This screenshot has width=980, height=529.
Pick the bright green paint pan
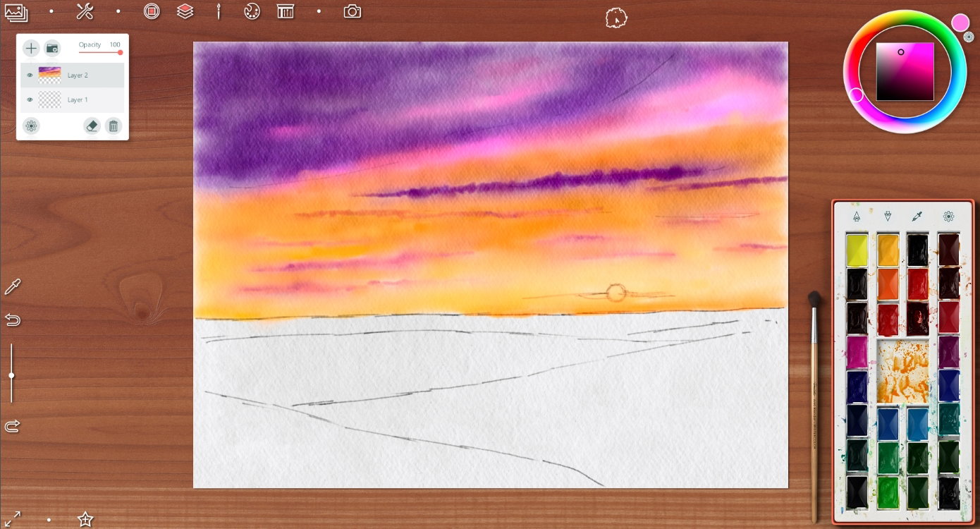888,492
